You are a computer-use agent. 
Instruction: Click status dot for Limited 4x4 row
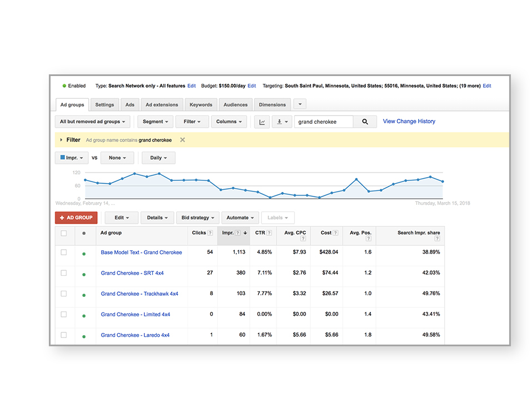tap(84, 316)
